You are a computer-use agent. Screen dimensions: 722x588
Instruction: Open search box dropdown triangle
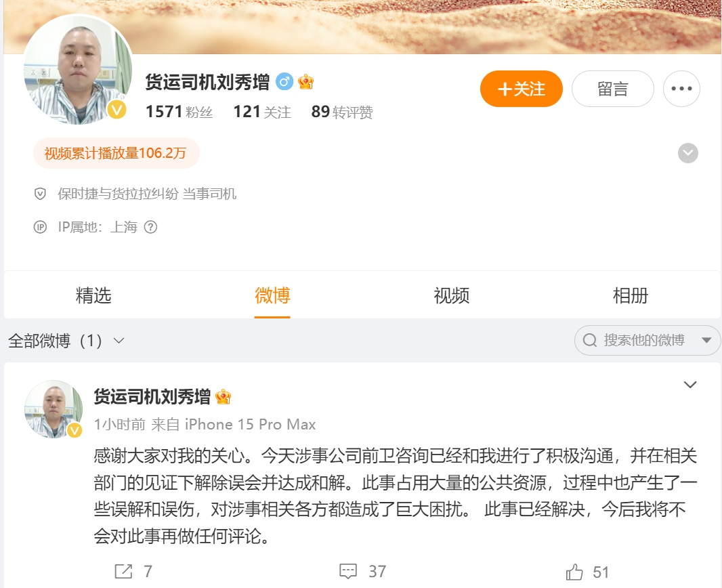tap(707, 340)
